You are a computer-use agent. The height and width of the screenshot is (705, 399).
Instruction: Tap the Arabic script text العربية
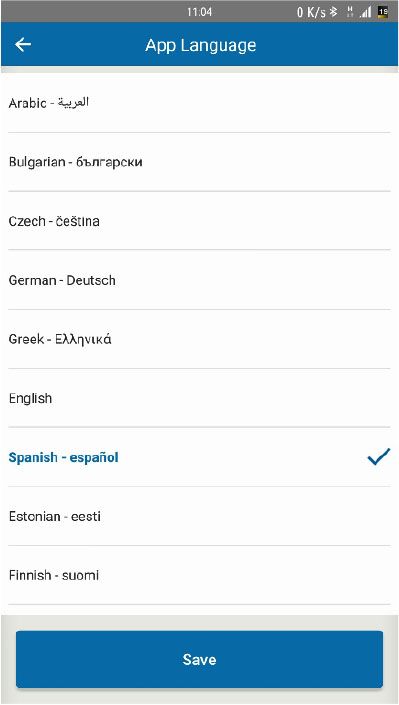(75, 103)
